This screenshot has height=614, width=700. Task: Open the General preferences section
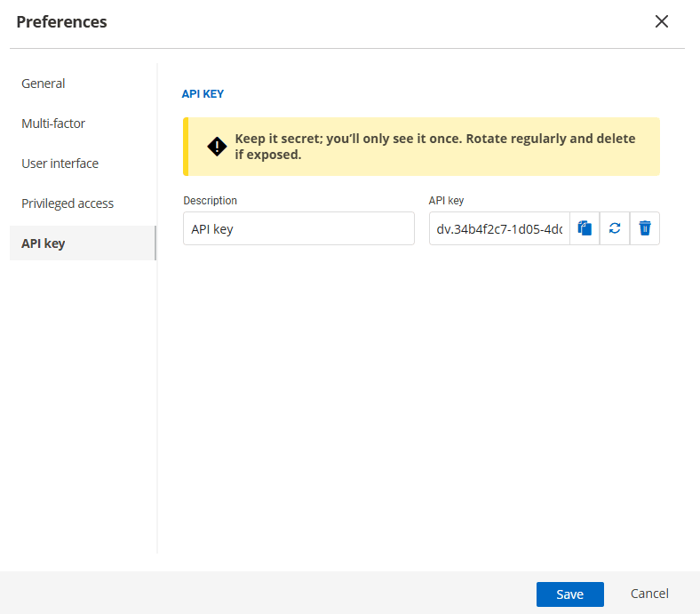pos(44,84)
